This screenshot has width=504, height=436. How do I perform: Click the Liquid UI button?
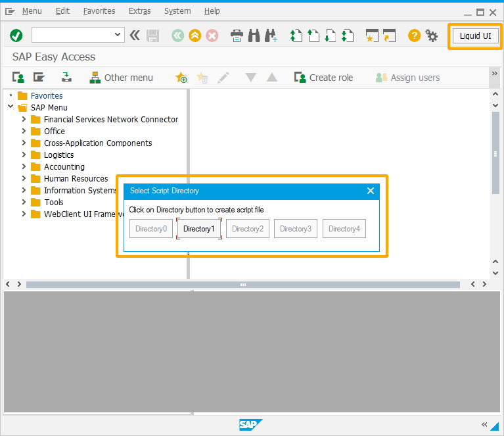coord(475,36)
